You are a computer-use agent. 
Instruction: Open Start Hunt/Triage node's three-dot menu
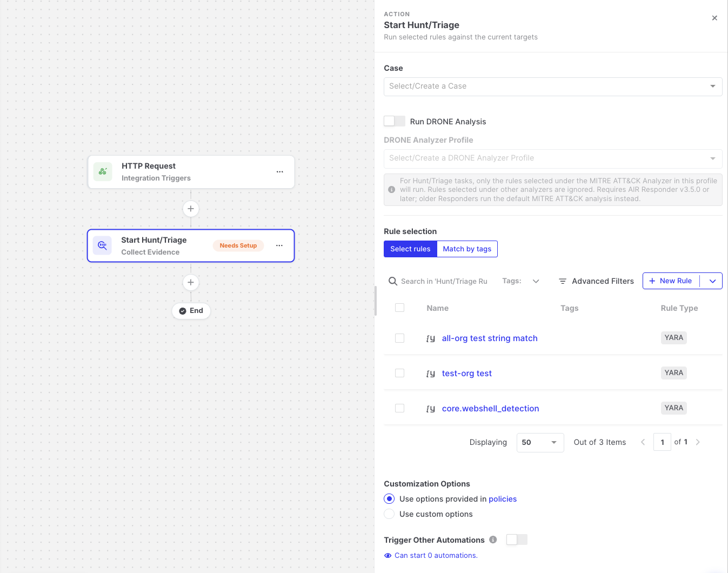279,245
